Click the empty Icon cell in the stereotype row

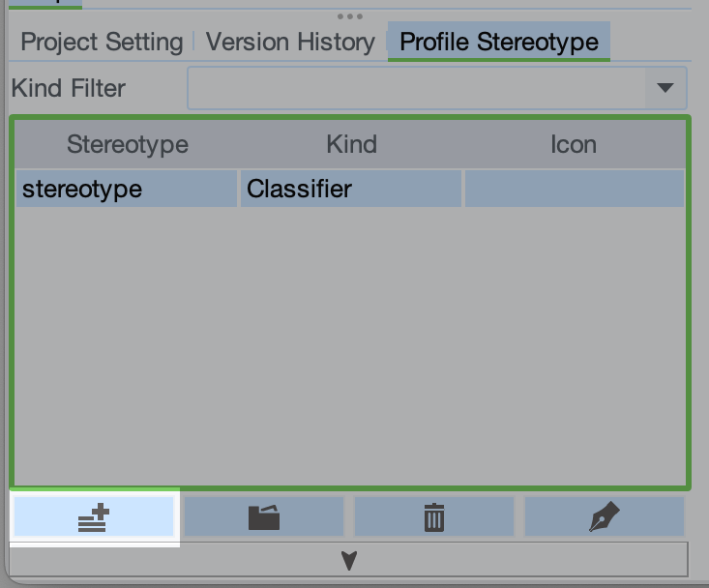tap(574, 189)
